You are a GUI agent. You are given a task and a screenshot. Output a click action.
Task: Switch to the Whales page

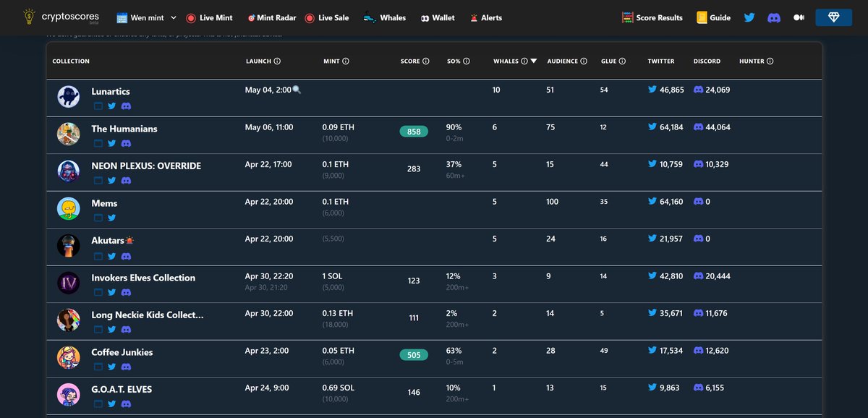(384, 17)
